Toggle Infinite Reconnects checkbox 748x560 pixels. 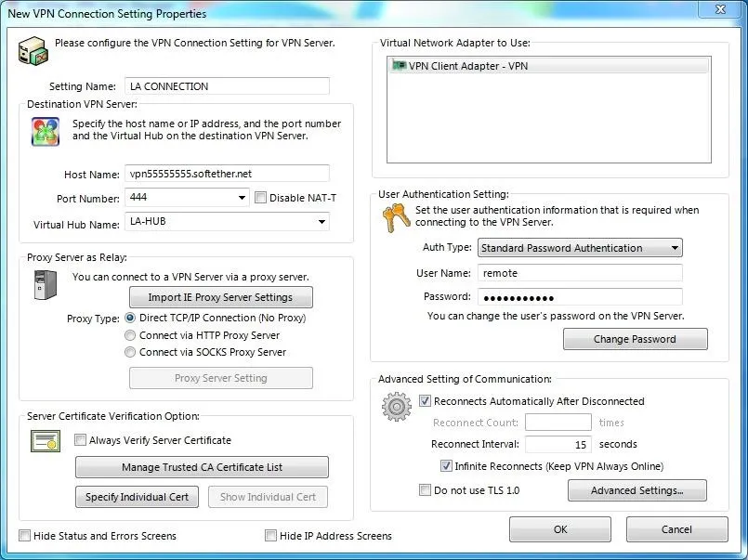tap(446, 465)
